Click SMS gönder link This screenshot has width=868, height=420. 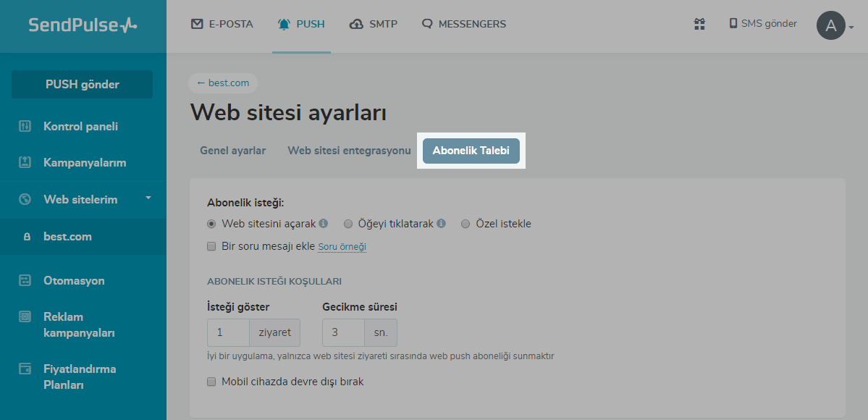(763, 23)
